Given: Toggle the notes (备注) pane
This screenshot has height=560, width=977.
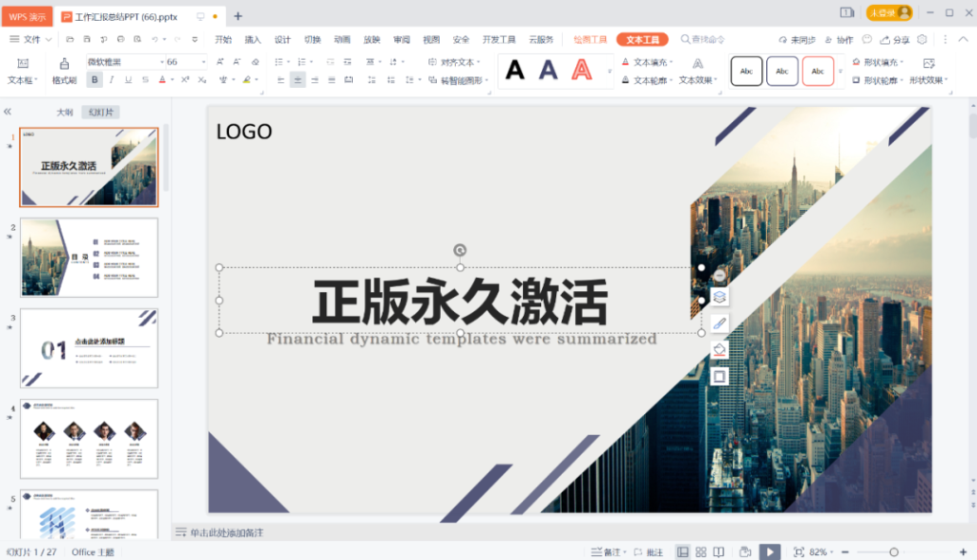Looking at the screenshot, I should pyautogui.click(x=608, y=552).
